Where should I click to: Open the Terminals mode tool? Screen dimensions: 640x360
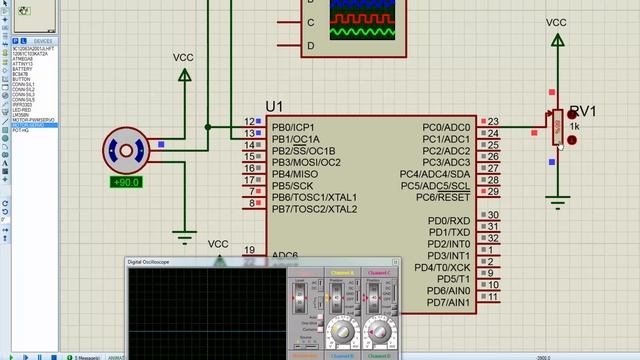[x=5, y=62]
